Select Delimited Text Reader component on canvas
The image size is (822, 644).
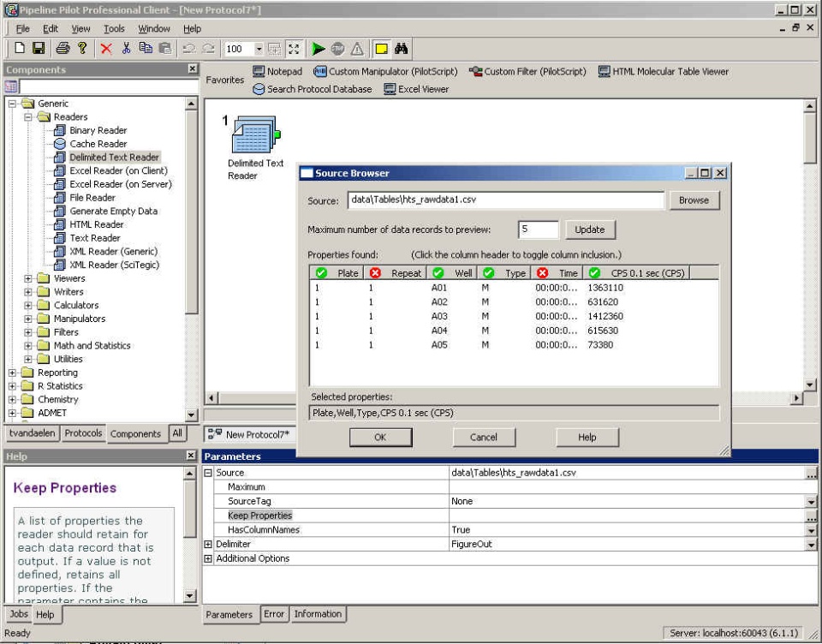pyautogui.click(x=255, y=134)
